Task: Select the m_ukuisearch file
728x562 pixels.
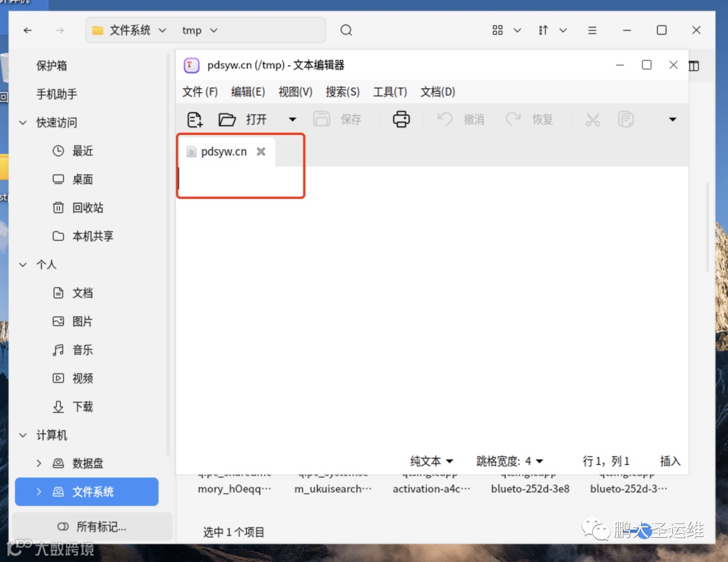Action: click(333, 488)
